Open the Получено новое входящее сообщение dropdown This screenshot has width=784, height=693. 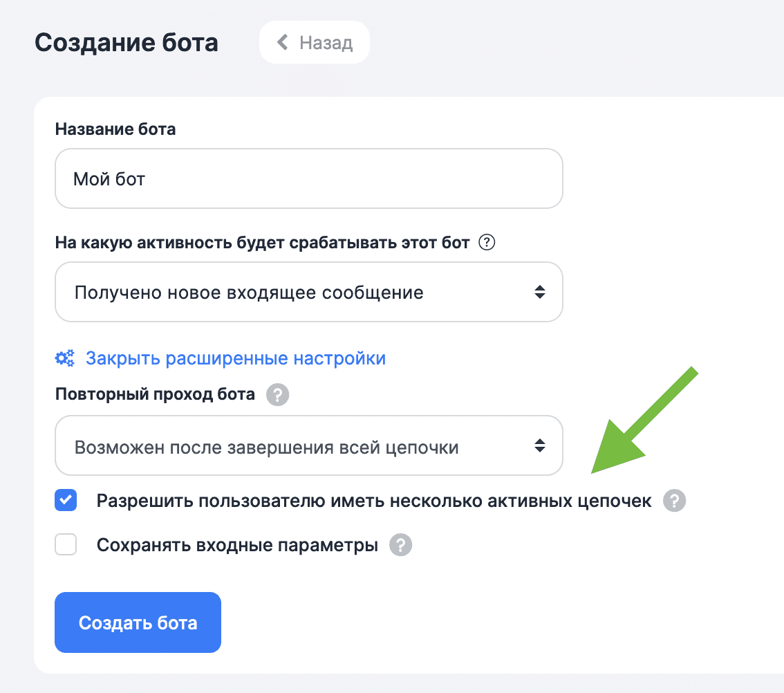pyautogui.click(x=297, y=293)
